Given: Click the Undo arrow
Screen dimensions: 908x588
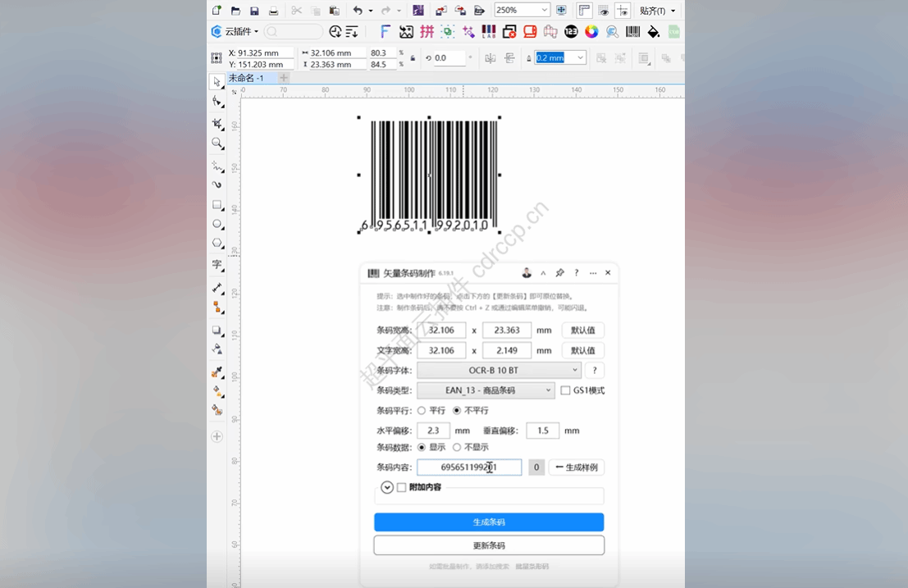Looking at the screenshot, I should (358, 11).
